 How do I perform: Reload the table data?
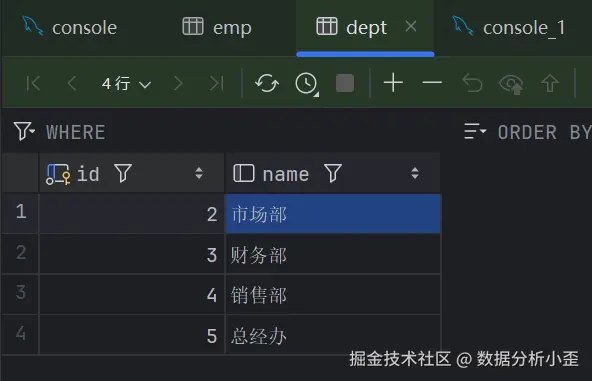[267, 83]
